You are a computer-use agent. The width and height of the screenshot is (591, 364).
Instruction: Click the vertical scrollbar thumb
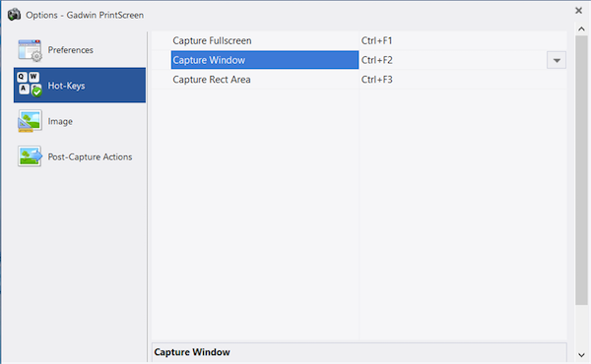[x=581, y=170]
